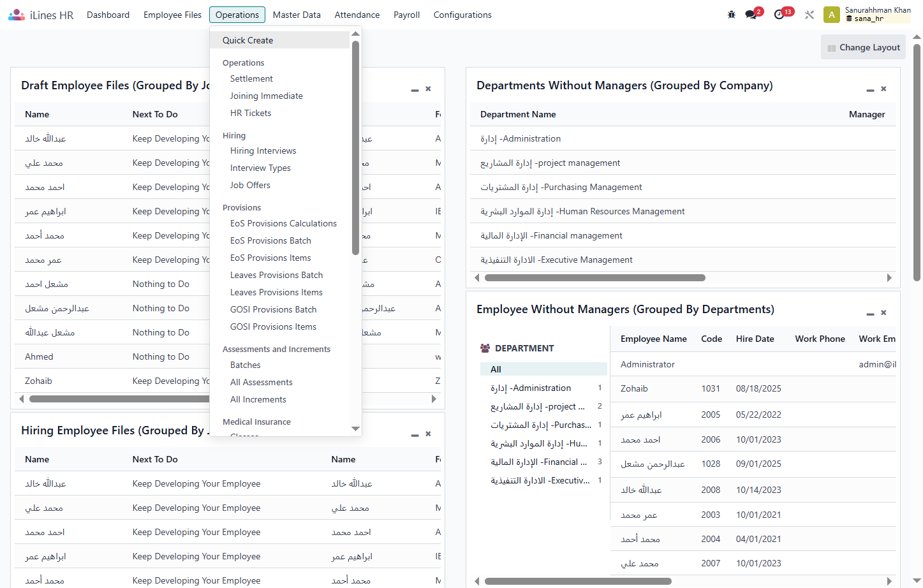Expand the Employee Files menu

[172, 15]
